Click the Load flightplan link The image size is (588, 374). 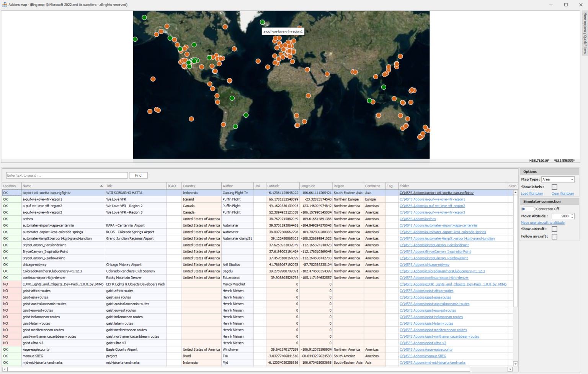(x=532, y=194)
